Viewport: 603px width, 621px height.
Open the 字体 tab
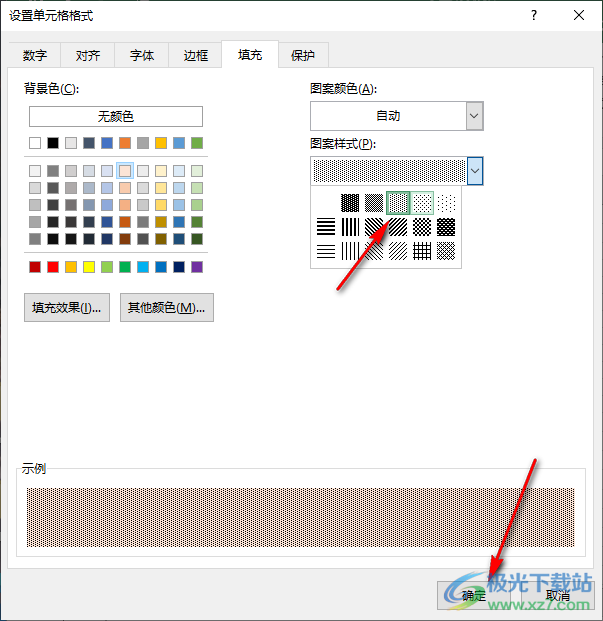142,56
